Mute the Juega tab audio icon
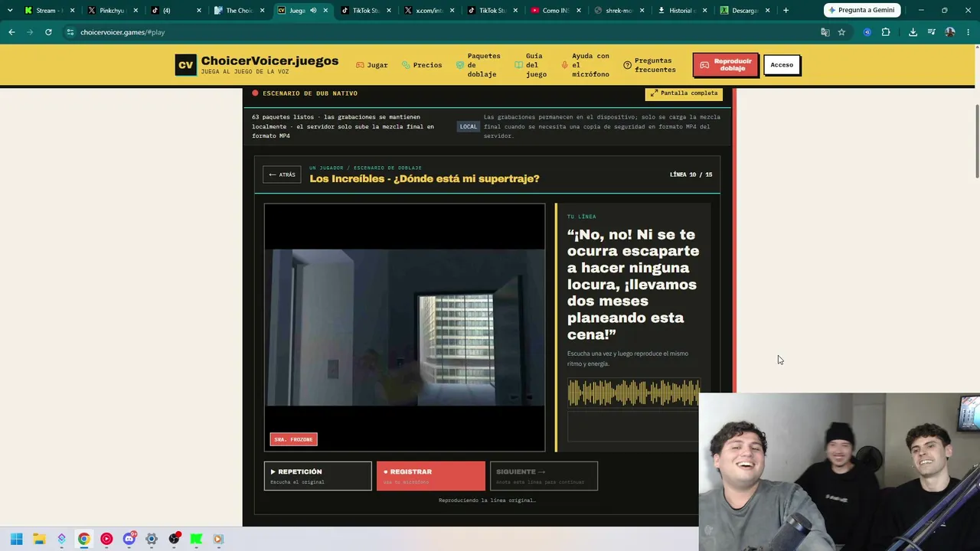Image resolution: width=980 pixels, height=551 pixels. click(313, 10)
